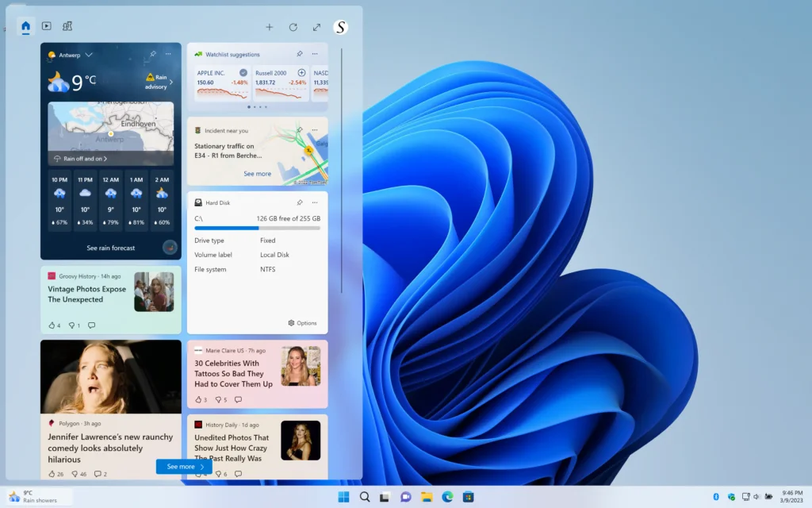Open weather widget more options menu

pyautogui.click(x=168, y=54)
